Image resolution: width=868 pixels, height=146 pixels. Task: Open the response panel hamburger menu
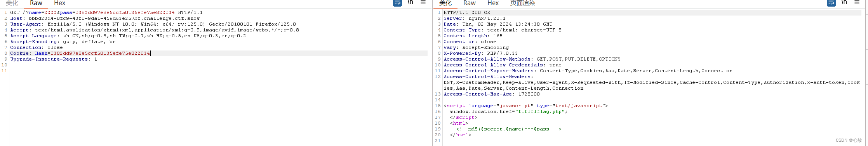pyautogui.click(x=857, y=2)
